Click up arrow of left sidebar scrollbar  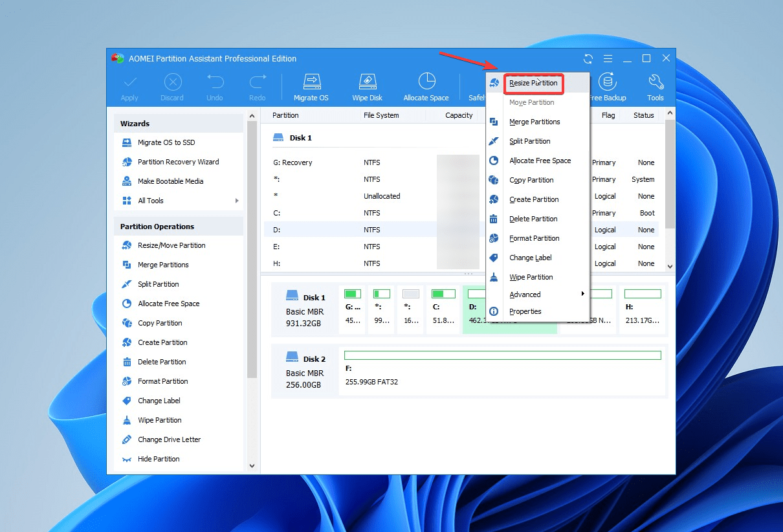(252, 116)
